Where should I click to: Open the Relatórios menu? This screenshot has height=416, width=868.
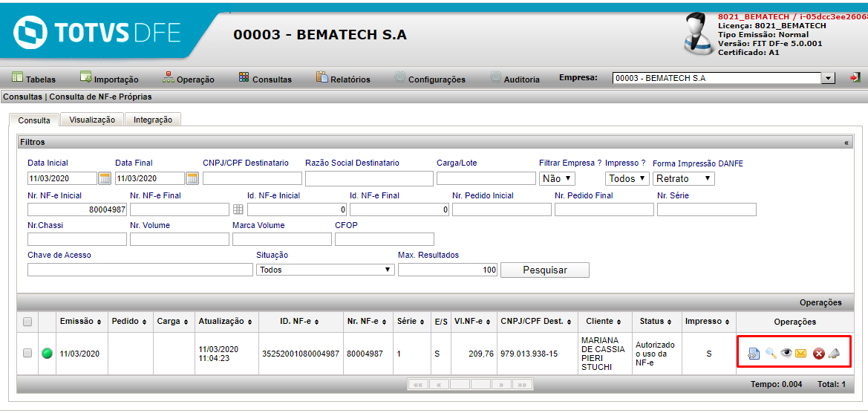[x=343, y=78]
